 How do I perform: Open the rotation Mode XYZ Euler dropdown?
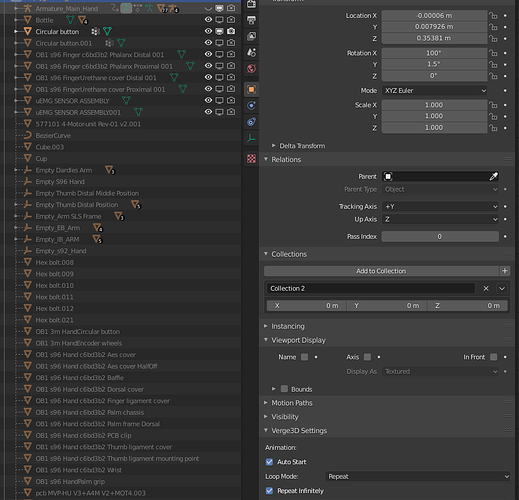(435, 90)
